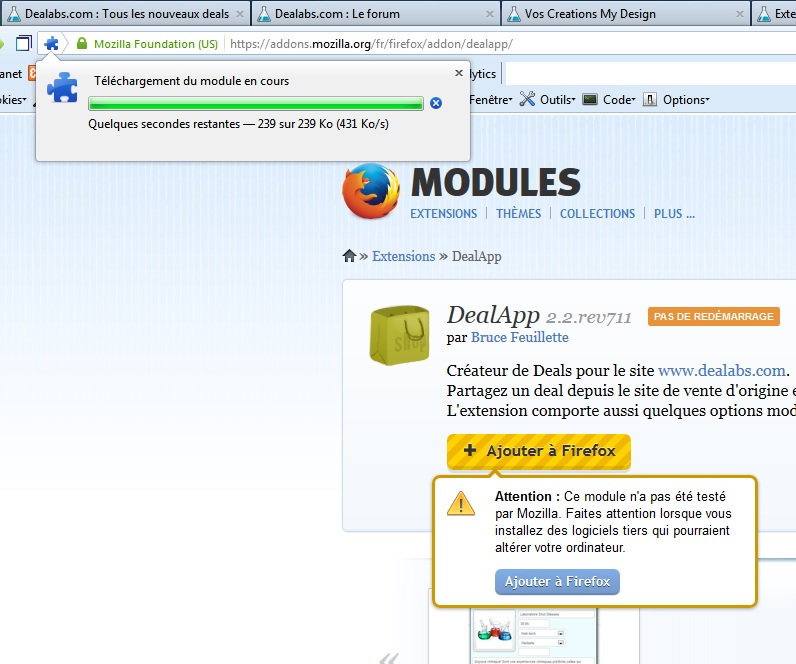
Task: Click the previous screenshot double-arrow
Action: click(389, 658)
